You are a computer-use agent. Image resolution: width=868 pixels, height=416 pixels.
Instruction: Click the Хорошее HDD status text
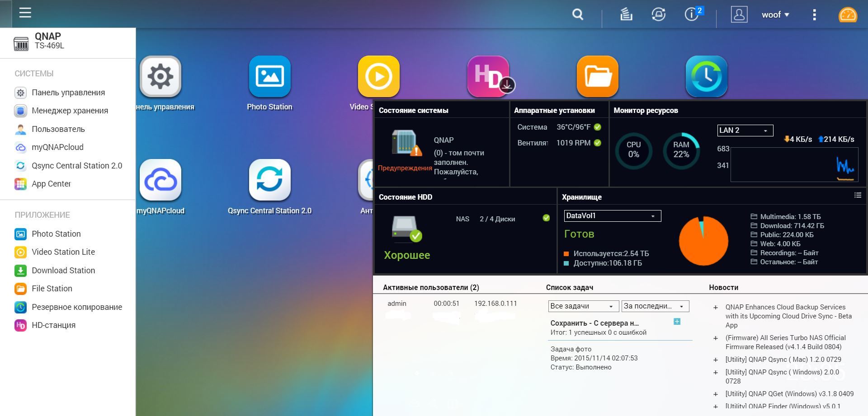point(407,255)
